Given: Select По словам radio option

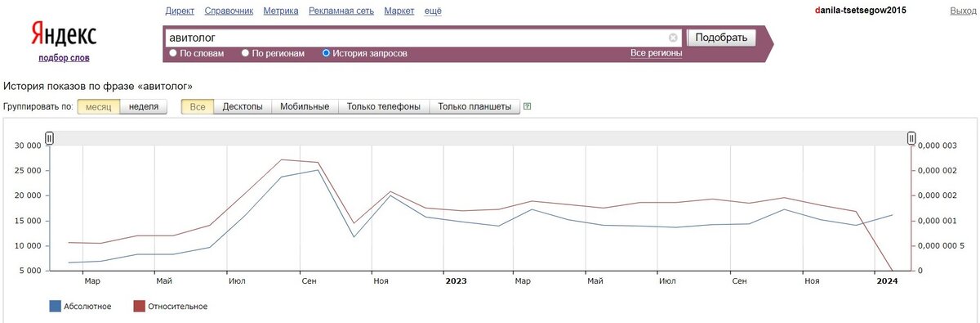Looking at the screenshot, I should [173, 53].
